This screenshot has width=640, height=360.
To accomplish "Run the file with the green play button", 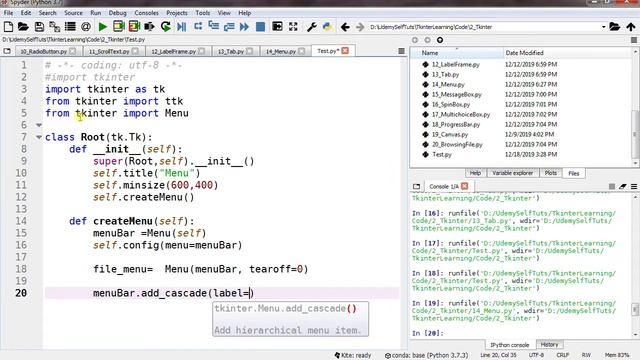I will [x=103, y=27].
